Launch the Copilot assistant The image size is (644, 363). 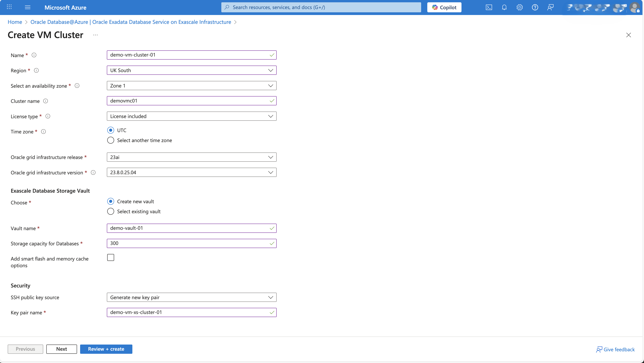(444, 7)
